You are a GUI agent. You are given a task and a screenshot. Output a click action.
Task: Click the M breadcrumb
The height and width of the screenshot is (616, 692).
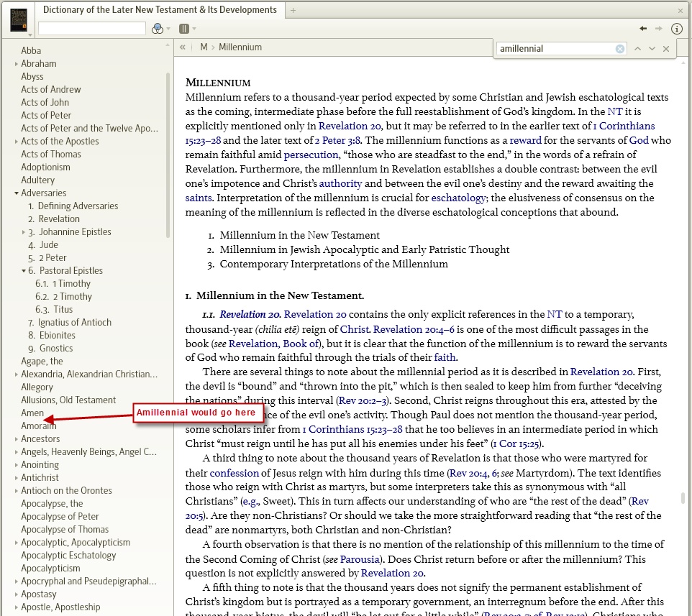pyautogui.click(x=204, y=47)
